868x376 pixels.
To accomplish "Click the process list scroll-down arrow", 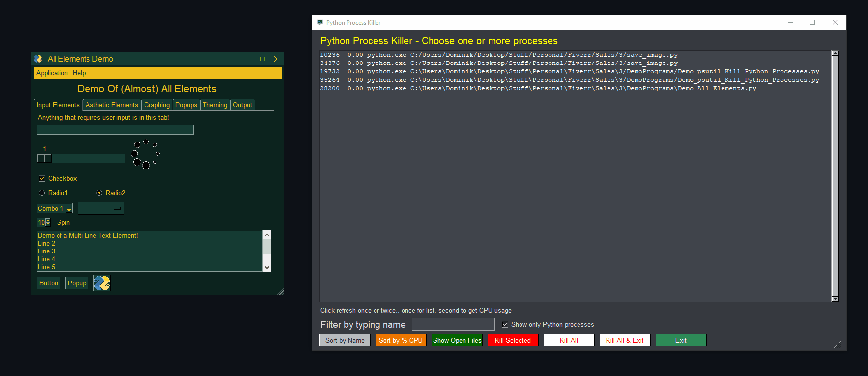I will (835, 299).
